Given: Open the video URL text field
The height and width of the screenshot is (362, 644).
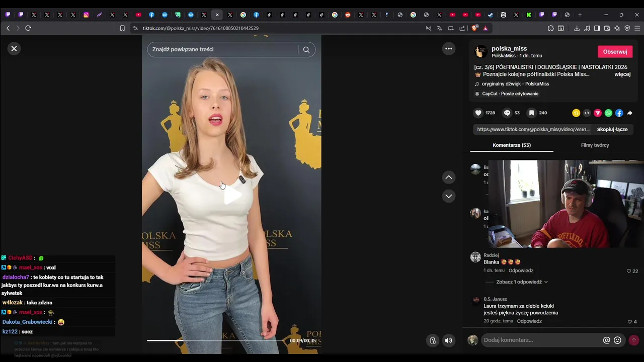Looking at the screenshot, I should pyautogui.click(x=533, y=129).
